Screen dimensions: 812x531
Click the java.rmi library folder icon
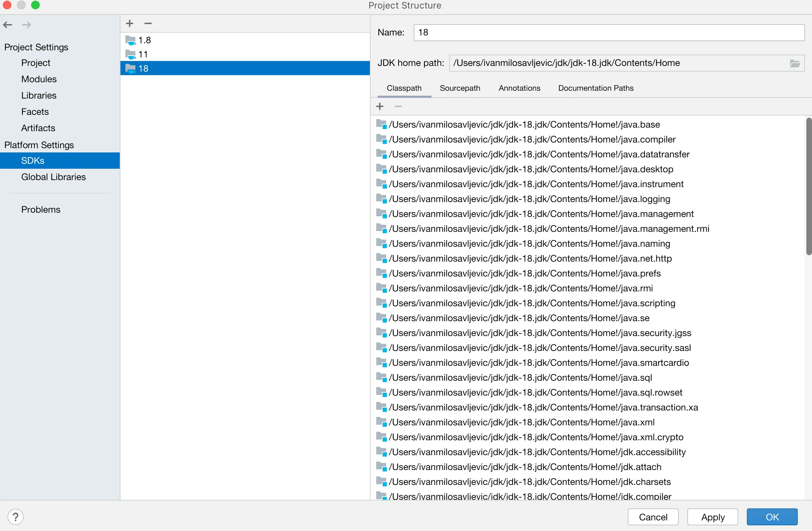pyautogui.click(x=382, y=288)
